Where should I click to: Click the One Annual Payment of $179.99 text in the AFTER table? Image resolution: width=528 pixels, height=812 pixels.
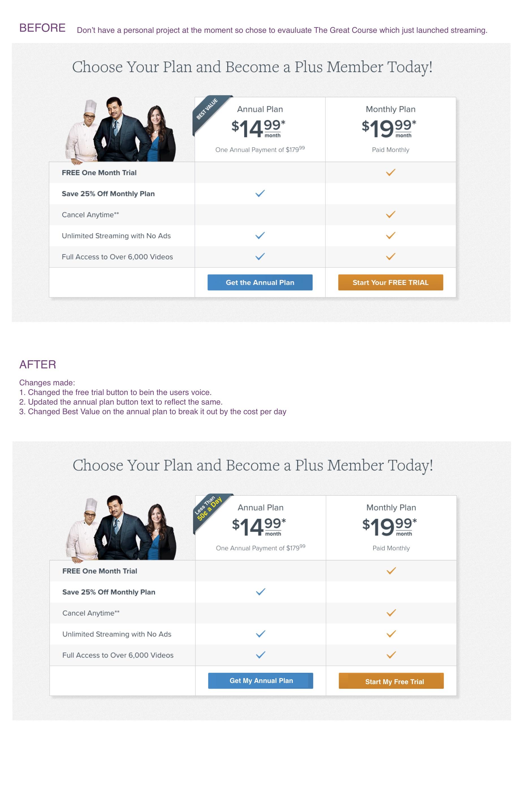click(x=260, y=547)
